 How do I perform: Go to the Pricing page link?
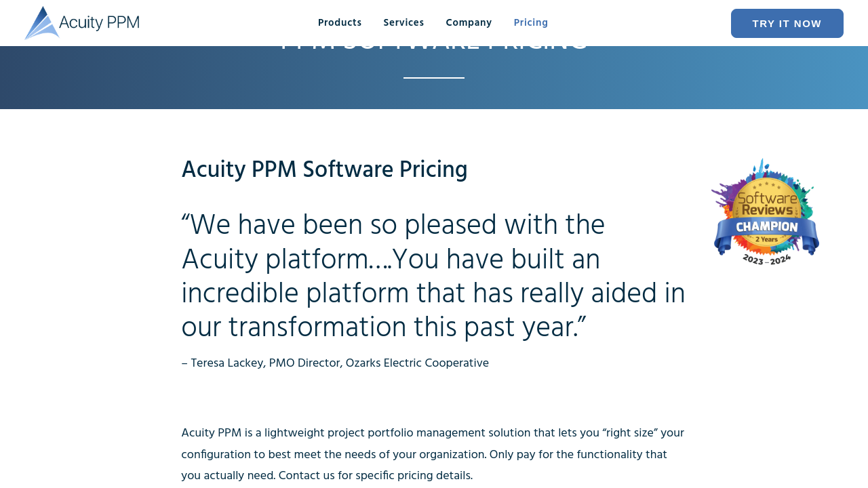click(531, 23)
